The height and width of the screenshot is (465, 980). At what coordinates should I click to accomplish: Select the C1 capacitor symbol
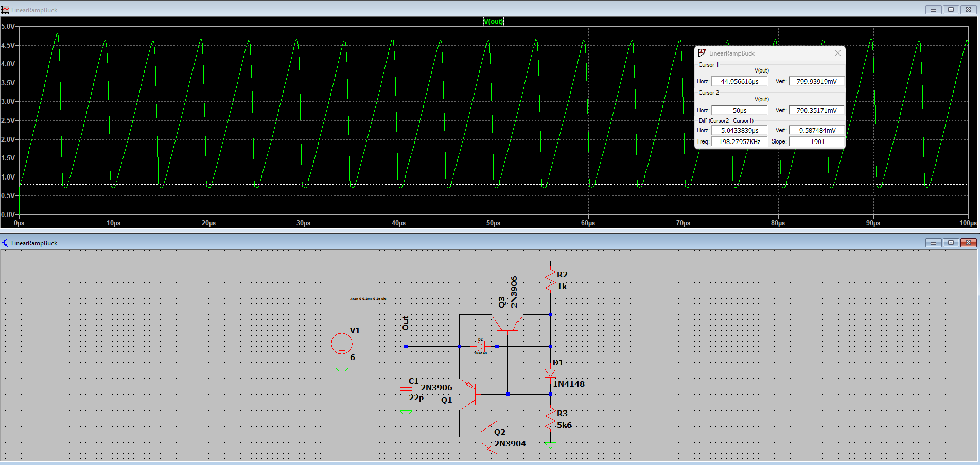pos(406,388)
